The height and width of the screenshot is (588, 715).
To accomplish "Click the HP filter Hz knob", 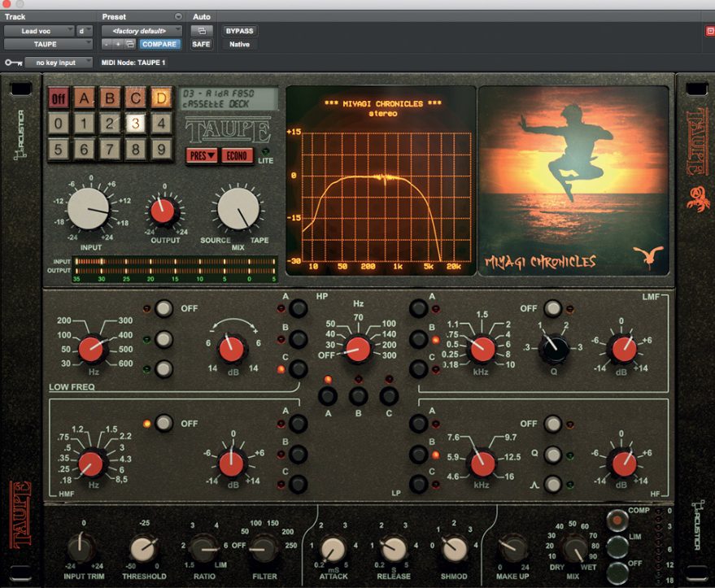I will pos(359,350).
